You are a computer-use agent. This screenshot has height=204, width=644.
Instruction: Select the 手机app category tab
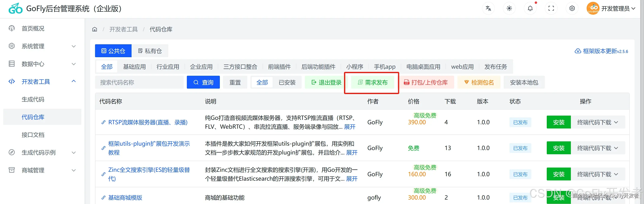385,67
